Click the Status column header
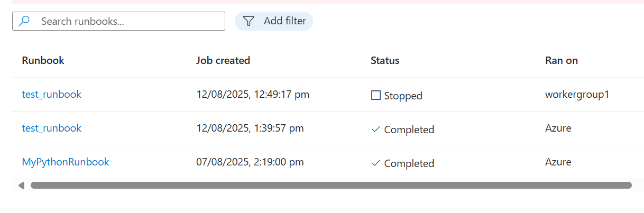 pyautogui.click(x=385, y=60)
